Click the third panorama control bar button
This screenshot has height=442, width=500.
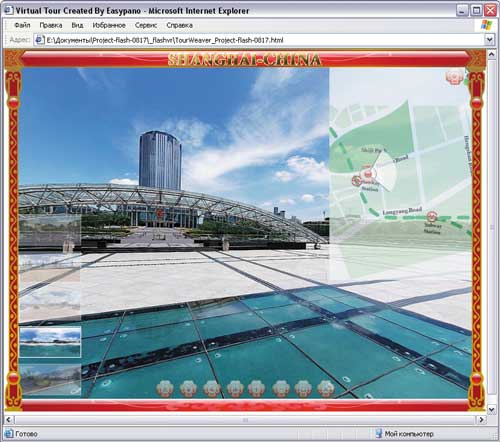(x=212, y=389)
